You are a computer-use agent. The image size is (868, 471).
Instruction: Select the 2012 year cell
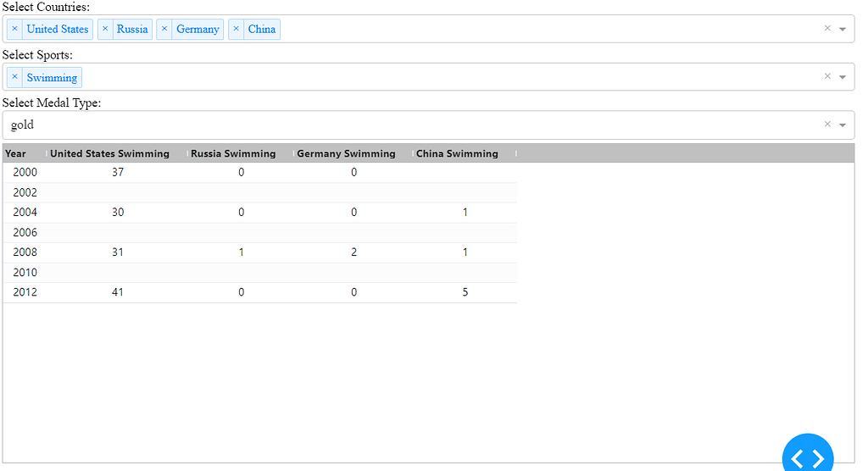click(25, 292)
